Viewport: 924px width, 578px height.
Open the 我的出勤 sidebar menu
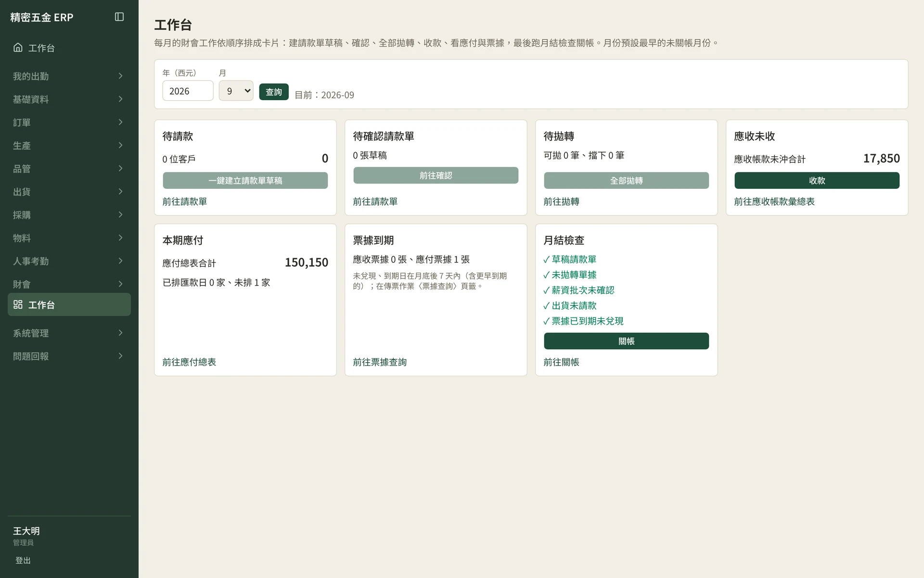point(69,76)
